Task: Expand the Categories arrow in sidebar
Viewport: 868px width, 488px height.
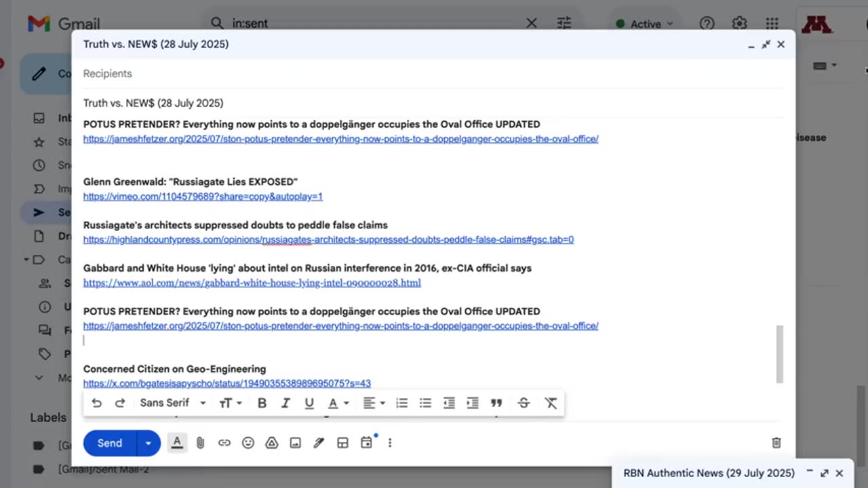Action: point(26,260)
